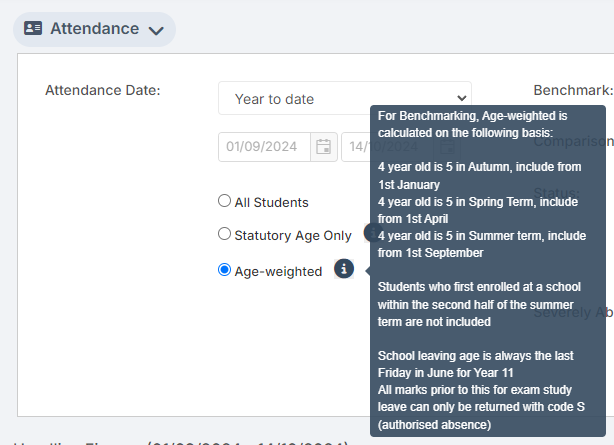Screen dimensions: 614x445
Task: Click the Attendance ID card icon
Action: 33,28
